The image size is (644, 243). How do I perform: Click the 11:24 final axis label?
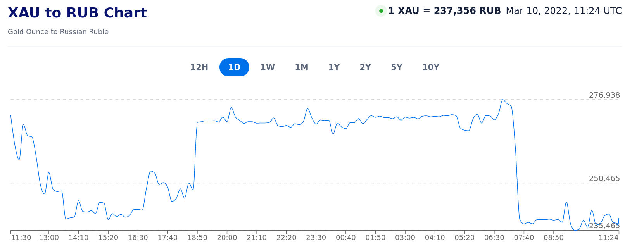(x=608, y=238)
